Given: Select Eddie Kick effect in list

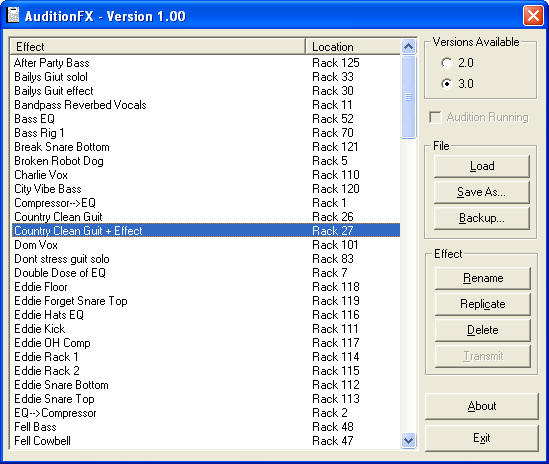Looking at the screenshot, I should (x=206, y=329).
